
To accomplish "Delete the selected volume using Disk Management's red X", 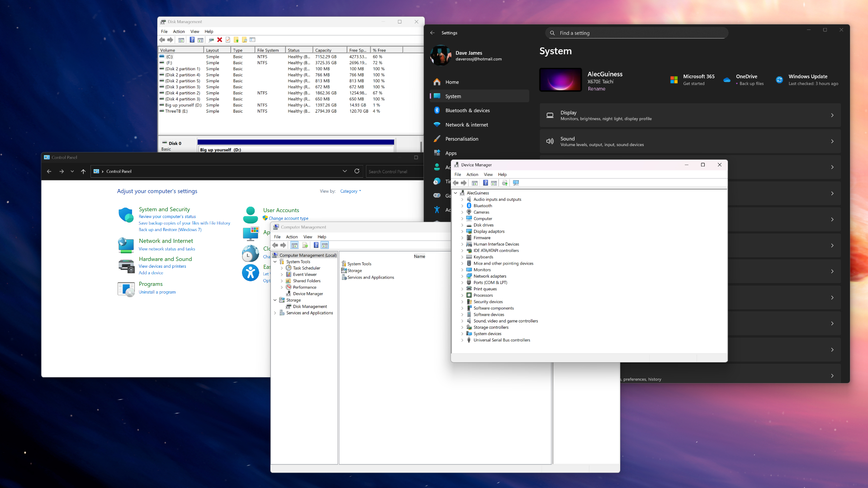I will (x=219, y=40).
